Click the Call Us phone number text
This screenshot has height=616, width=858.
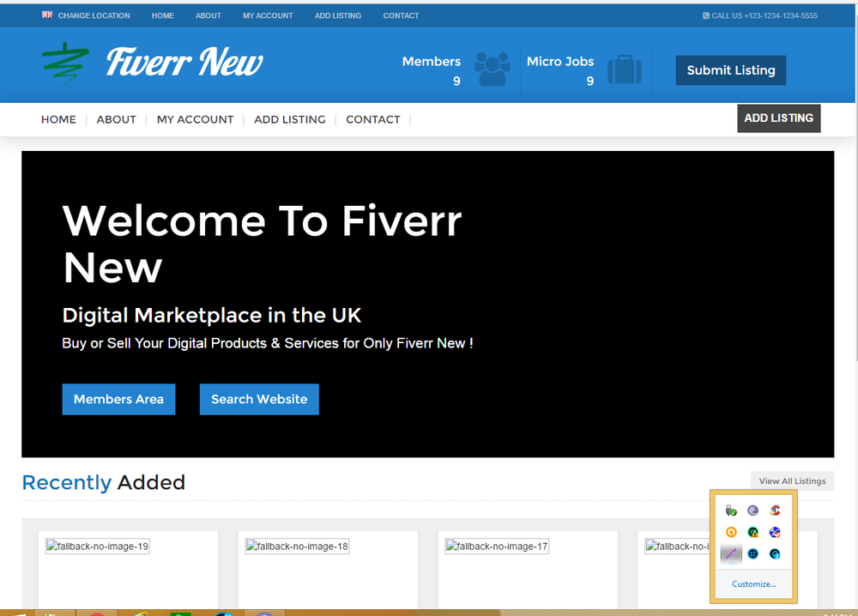pos(764,15)
